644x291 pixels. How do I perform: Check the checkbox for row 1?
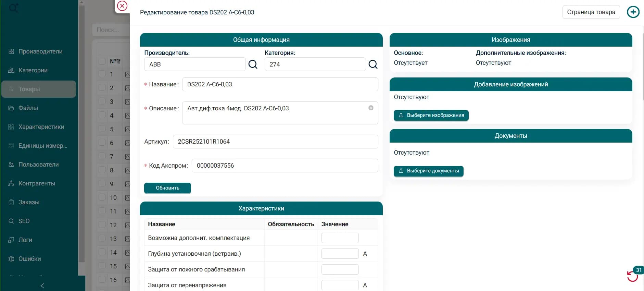pos(102,74)
